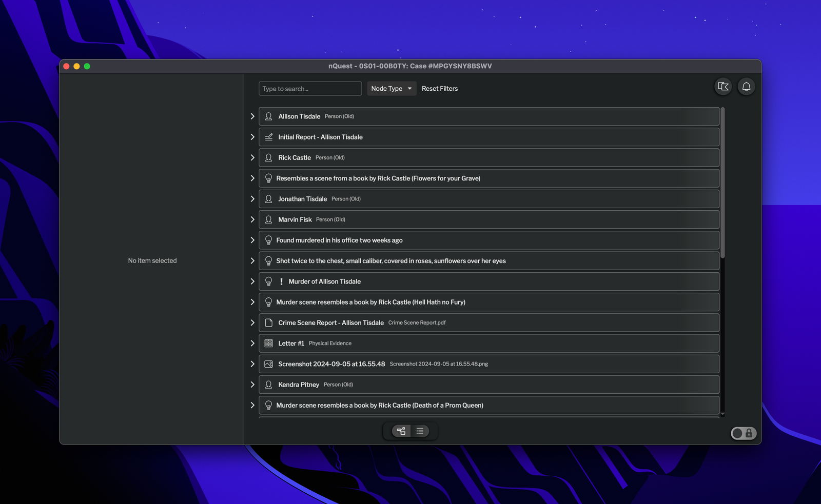Image resolution: width=821 pixels, height=504 pixels.
Task: Select Shot twice to the chest entry
Action: [x=489, y=261]
